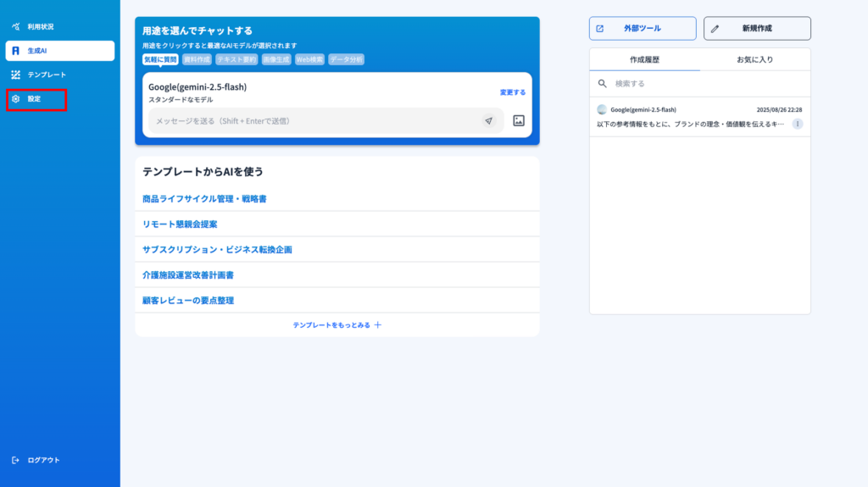Image resolution: width=868 pixels, height=487 pixels.
Task: Click the send message paper plane icon
Action: pos(488,121)
